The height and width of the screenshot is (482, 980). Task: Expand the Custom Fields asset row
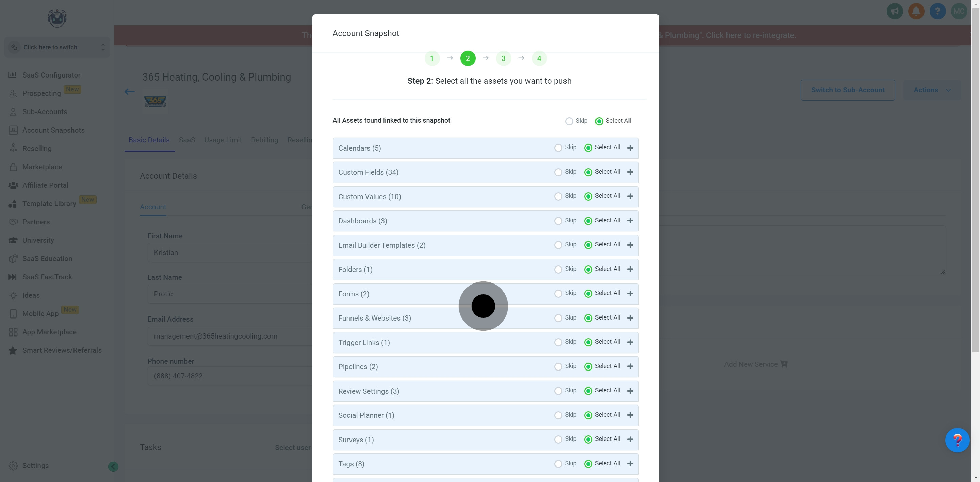coord(630,172)
